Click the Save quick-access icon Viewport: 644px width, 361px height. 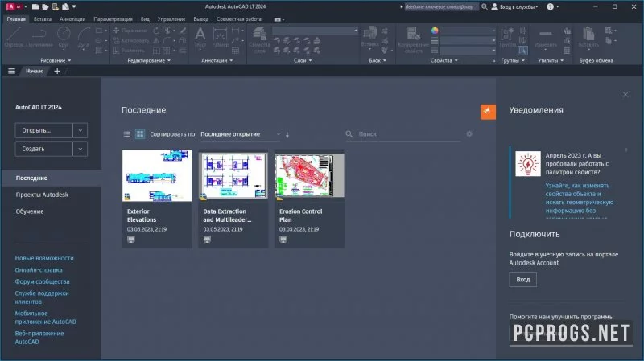[55, 6]
